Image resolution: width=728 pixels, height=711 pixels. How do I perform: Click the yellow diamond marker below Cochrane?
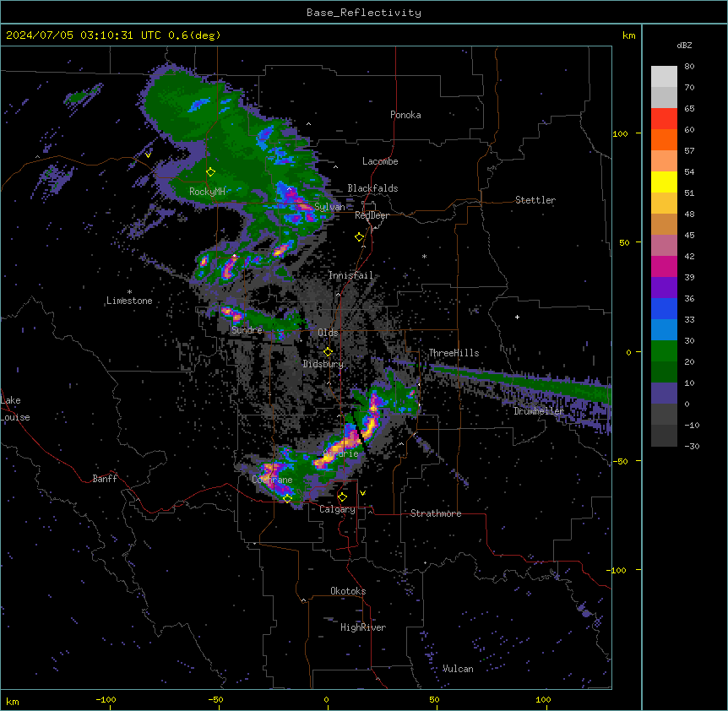pos(288,498)
